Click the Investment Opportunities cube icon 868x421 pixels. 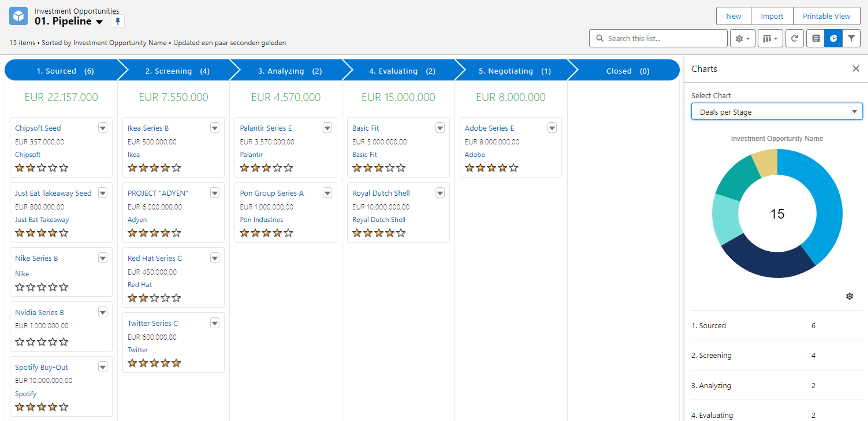pyautogui.click(x=18, y=16)
